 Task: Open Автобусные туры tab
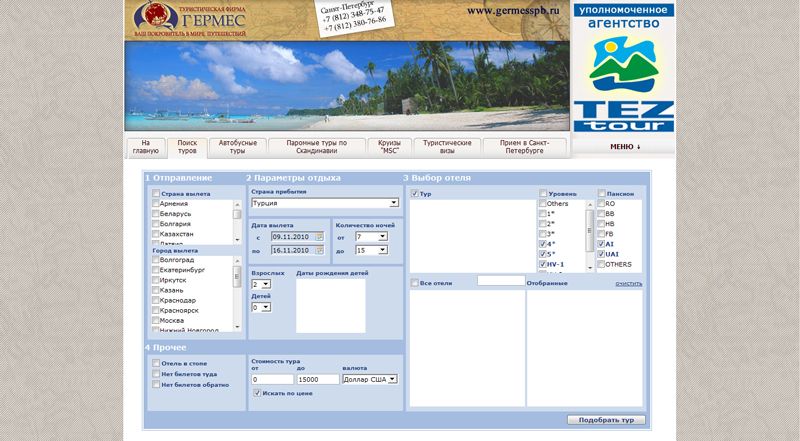(x=238, y=147)
